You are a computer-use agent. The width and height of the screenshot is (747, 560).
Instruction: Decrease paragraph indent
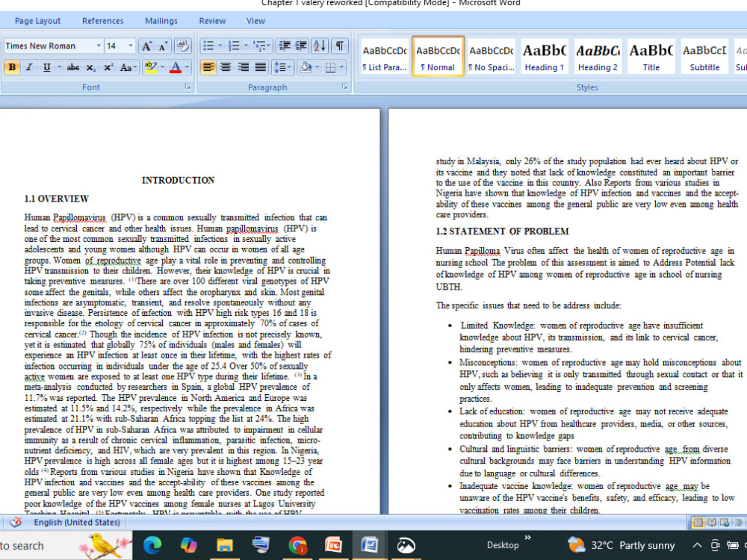pyautogui.click(x=285, y=46)
